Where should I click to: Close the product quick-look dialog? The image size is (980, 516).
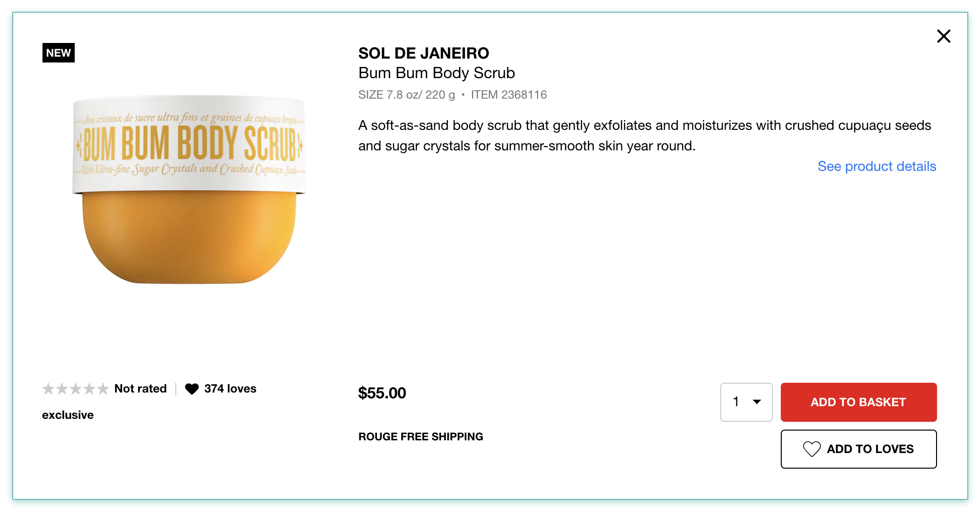click(943, 36)
